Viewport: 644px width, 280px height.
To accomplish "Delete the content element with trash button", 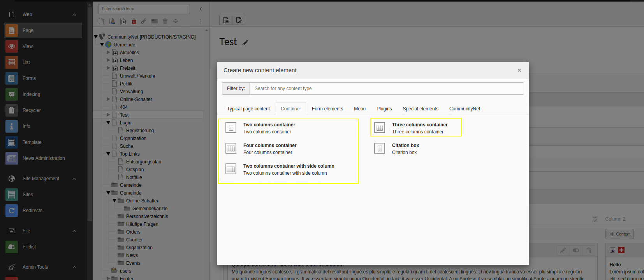I will pos(589,250).
